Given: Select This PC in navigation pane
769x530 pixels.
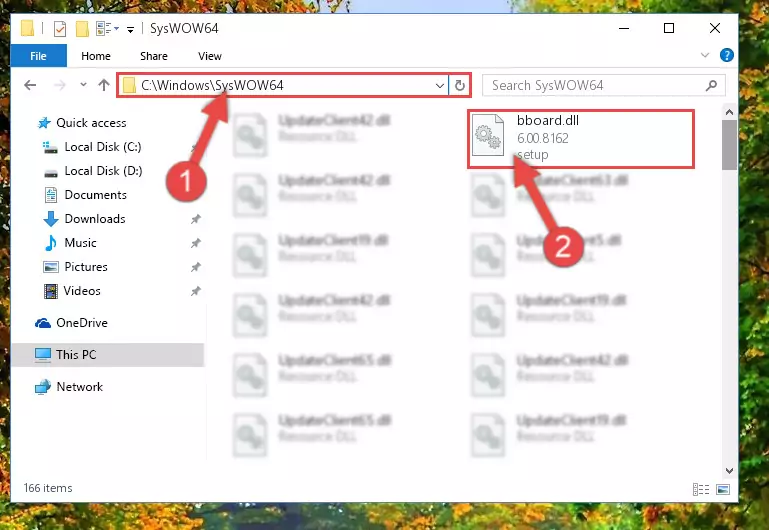Looking at the screenshot, I should point(76,354).
